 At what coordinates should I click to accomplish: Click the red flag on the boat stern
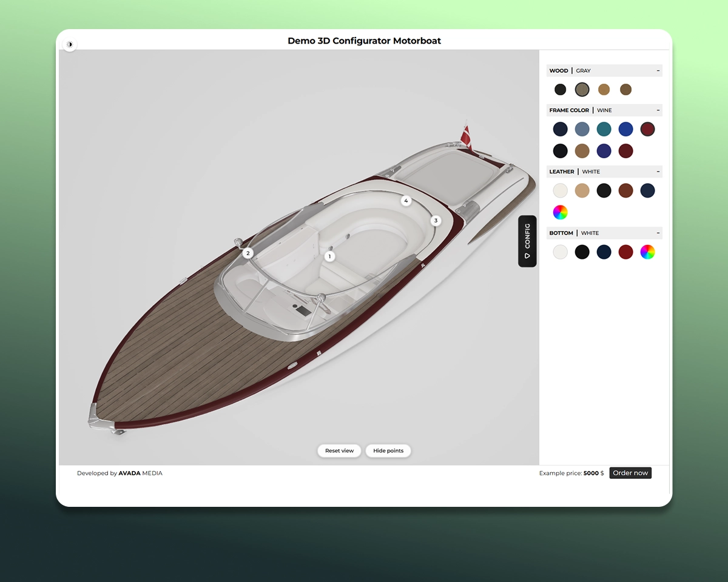tap(466, 138)
